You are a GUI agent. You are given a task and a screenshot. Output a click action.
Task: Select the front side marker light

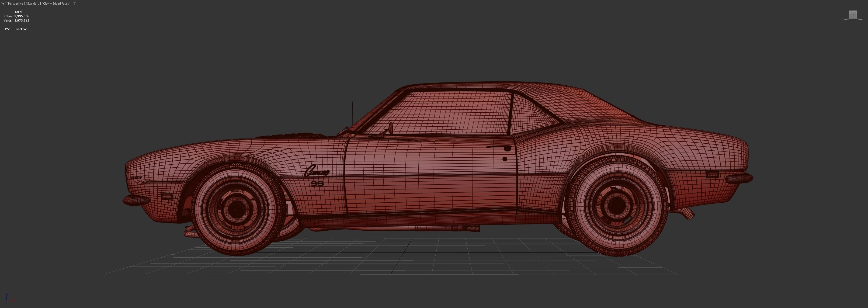[166, 196]
